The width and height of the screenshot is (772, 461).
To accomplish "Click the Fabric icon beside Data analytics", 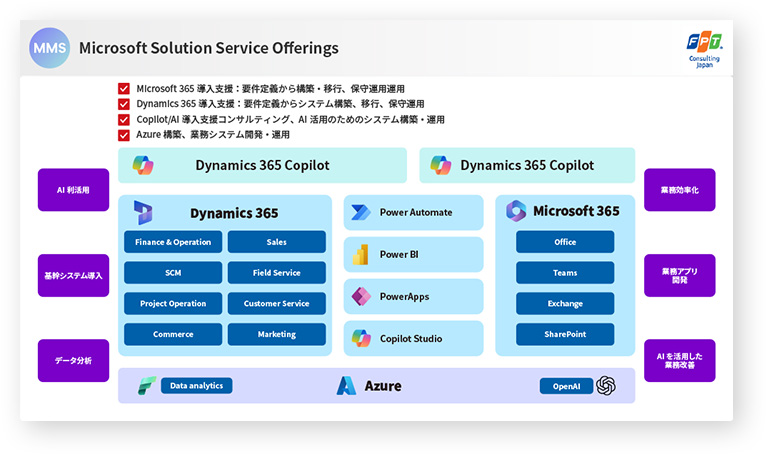I will [x=147, y=386].
